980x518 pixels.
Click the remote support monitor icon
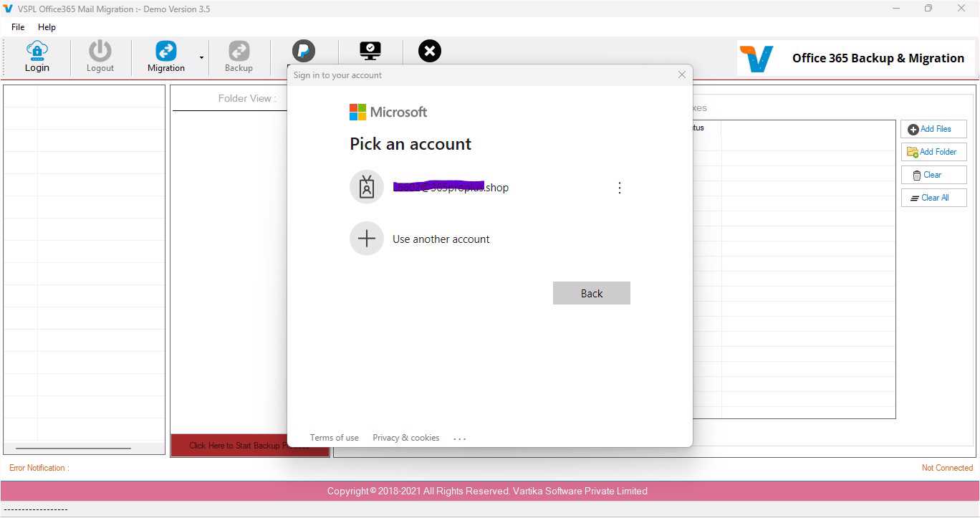(370, 50)
